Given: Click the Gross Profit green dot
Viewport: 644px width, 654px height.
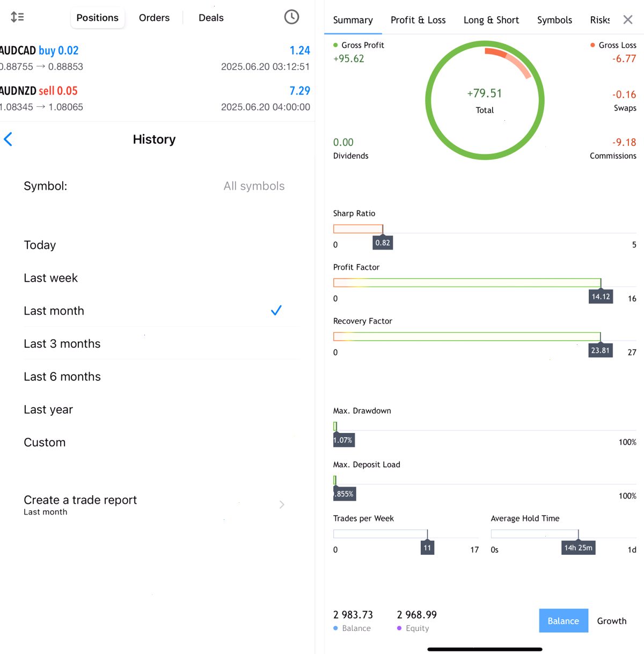Looking at the screenshot, I should (335, 45).
